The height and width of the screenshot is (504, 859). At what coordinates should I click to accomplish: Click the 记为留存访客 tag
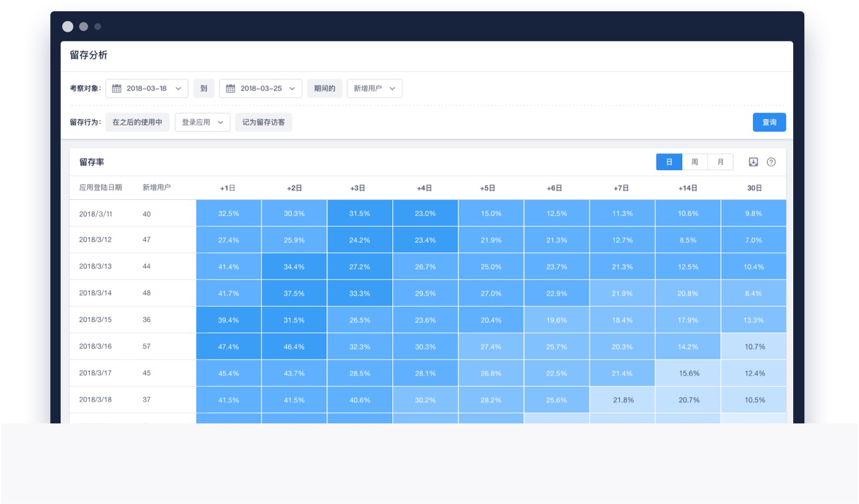point(264,122)
